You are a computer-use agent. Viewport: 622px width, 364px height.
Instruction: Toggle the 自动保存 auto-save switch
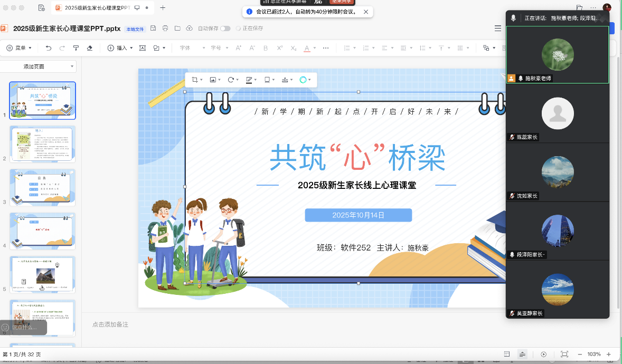pyautogui.click(x=225, y=28)
